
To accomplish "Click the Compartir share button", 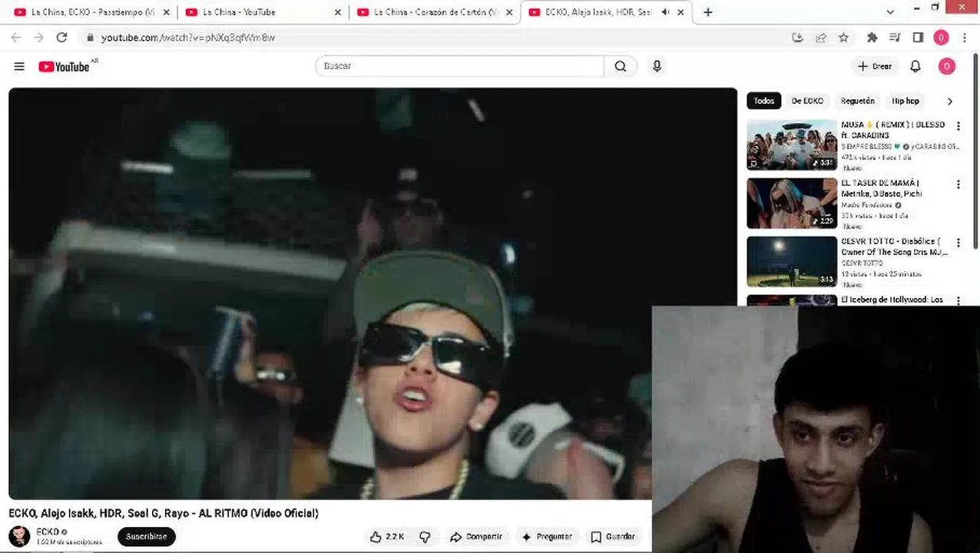I will coord(475,537).
